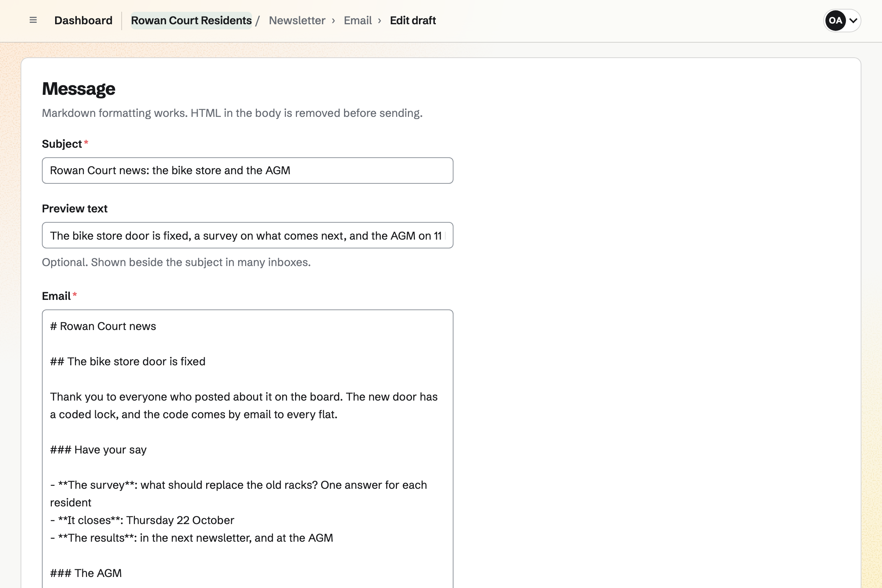
Task: Click the '# Rowan Court news' line
Action: coord(103,326)
